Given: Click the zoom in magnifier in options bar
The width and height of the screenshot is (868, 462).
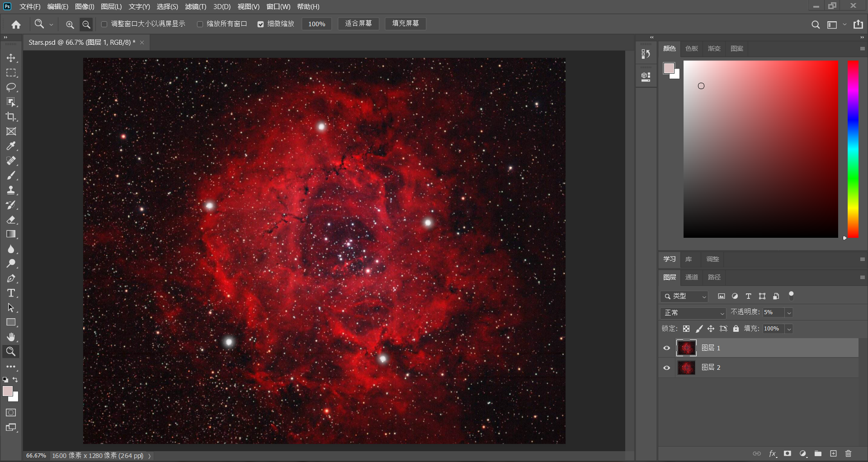Looking at the screenshot, I should (70, 24).
